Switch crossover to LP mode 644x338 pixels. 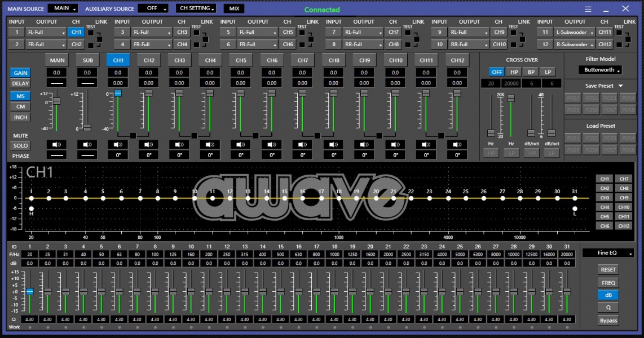(x=548, y=72)
